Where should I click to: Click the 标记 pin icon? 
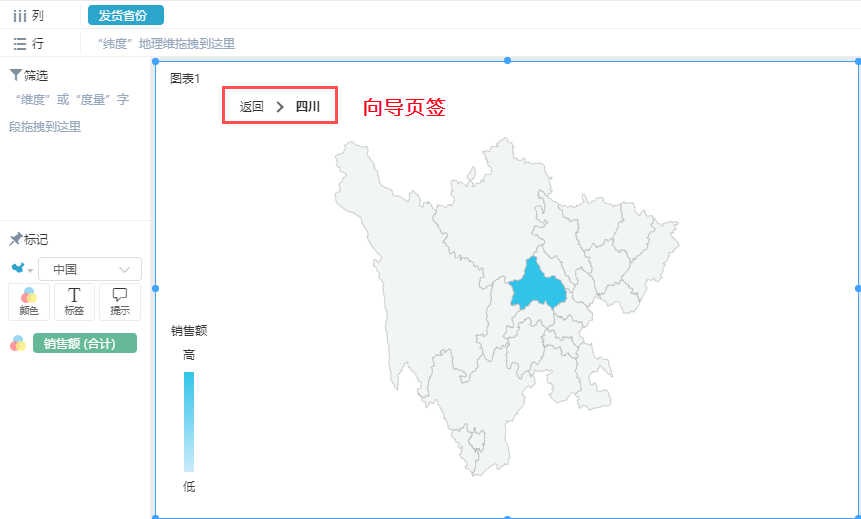(x=16, y=239)
